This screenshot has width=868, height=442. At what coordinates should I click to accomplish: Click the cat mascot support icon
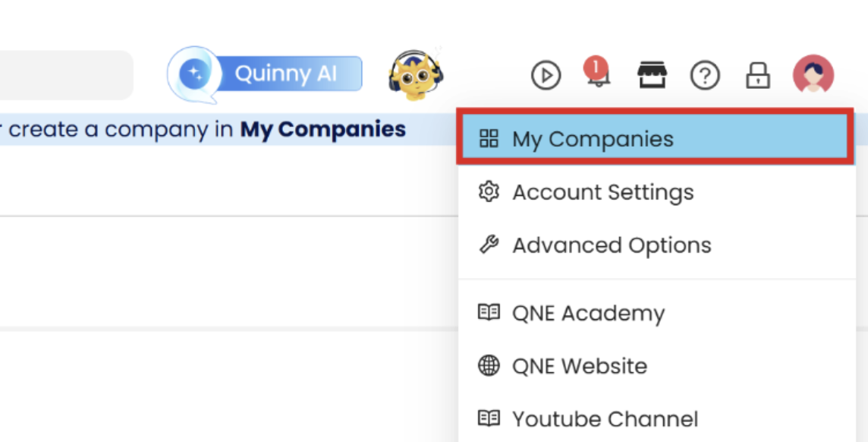415,74
